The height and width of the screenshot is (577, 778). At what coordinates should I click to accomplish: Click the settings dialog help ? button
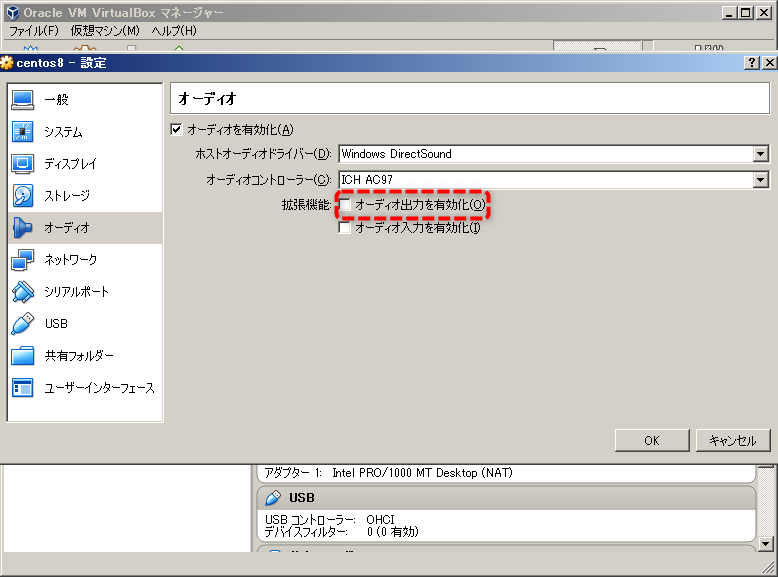tap(751, 63)
